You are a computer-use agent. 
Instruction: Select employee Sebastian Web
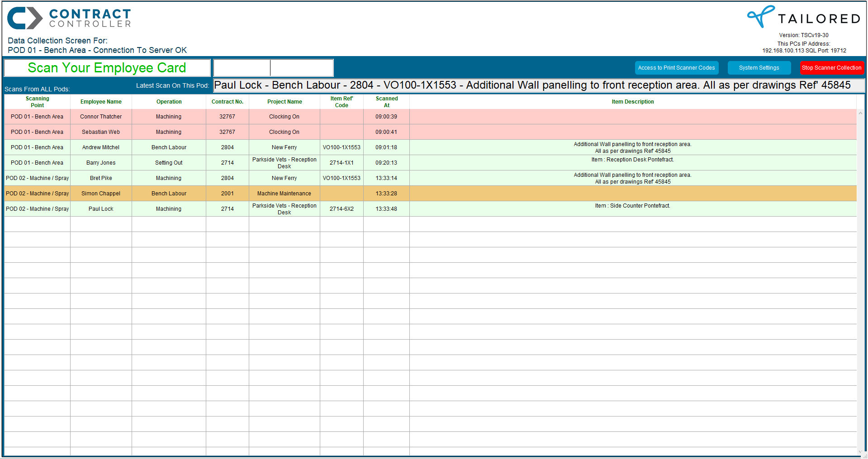(x=101, y=132)
